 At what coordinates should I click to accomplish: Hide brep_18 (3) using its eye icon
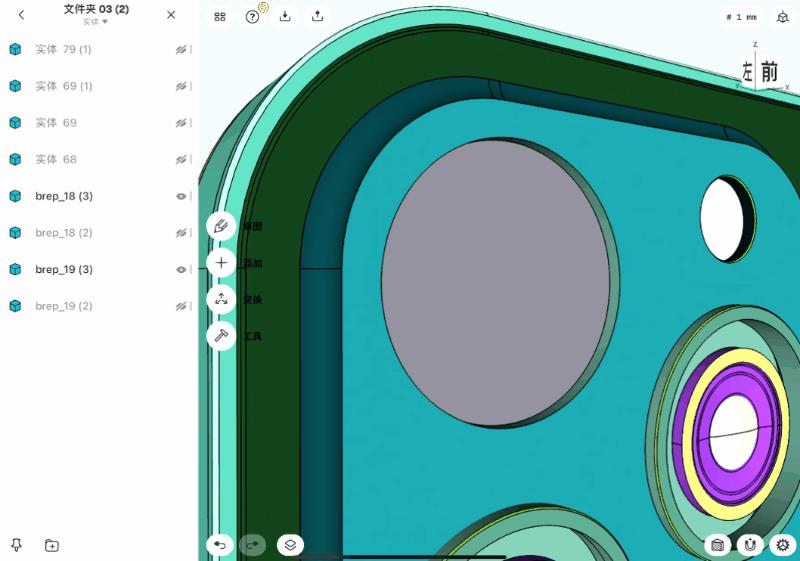(181, 196)
